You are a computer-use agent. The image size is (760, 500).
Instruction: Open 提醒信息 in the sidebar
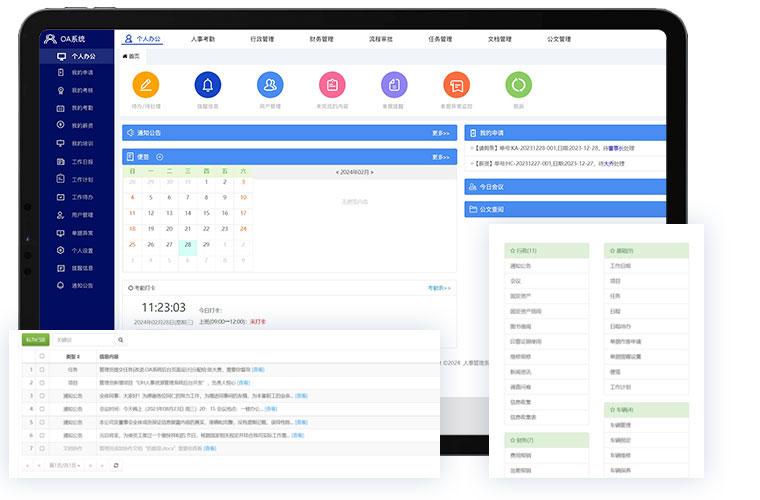click(77, 268)
